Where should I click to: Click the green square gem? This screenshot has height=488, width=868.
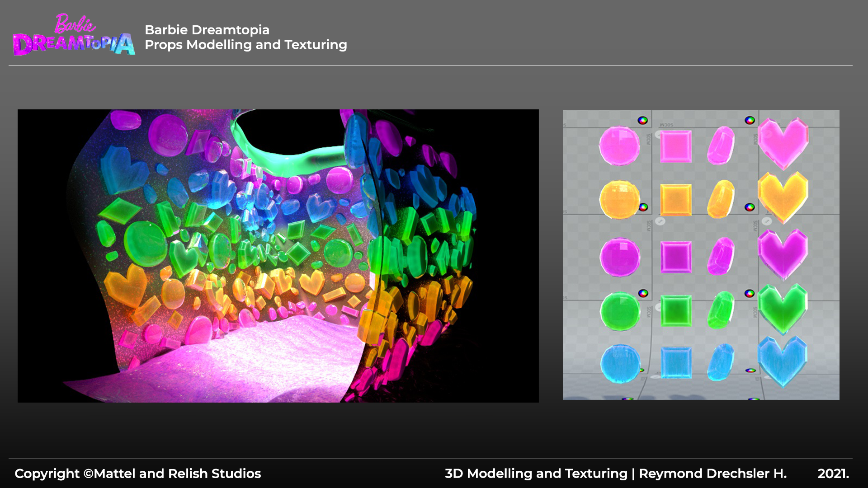pyautogui.click(x=676, y=310)
